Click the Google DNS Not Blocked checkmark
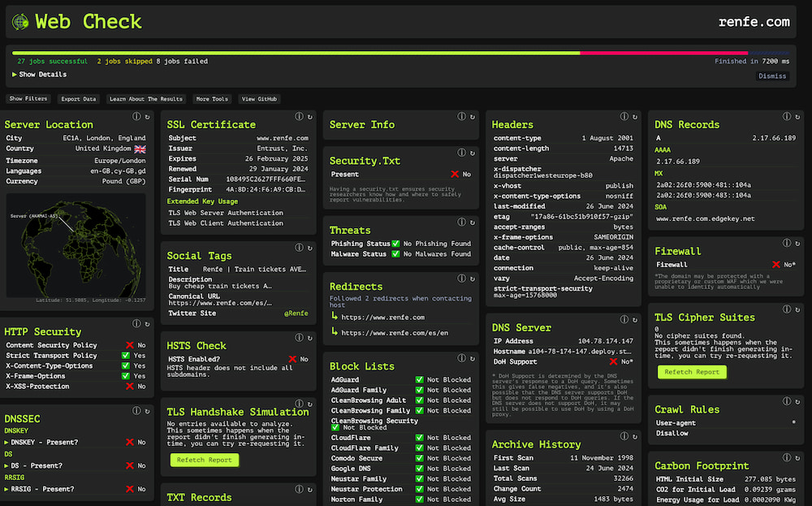 420,469
